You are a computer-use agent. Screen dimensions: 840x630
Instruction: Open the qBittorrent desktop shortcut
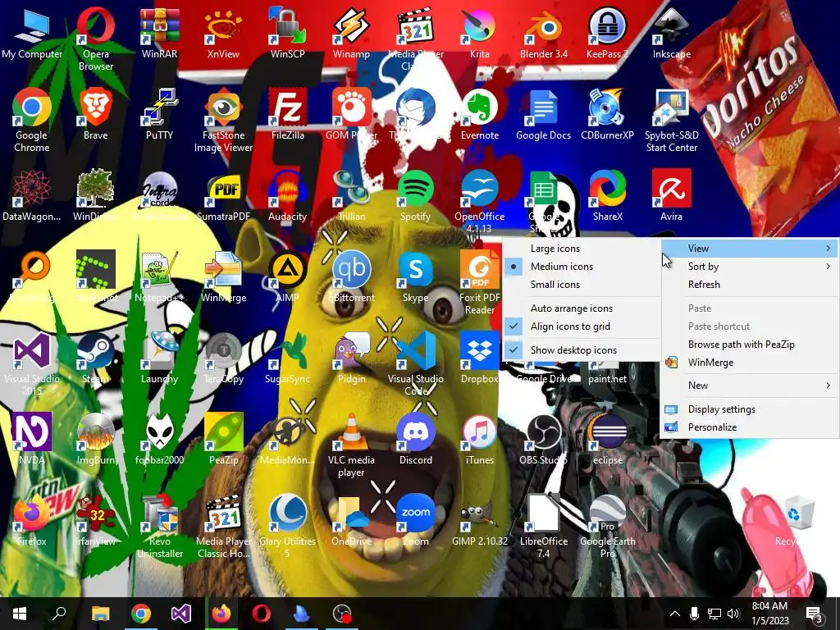coord(351,277)
